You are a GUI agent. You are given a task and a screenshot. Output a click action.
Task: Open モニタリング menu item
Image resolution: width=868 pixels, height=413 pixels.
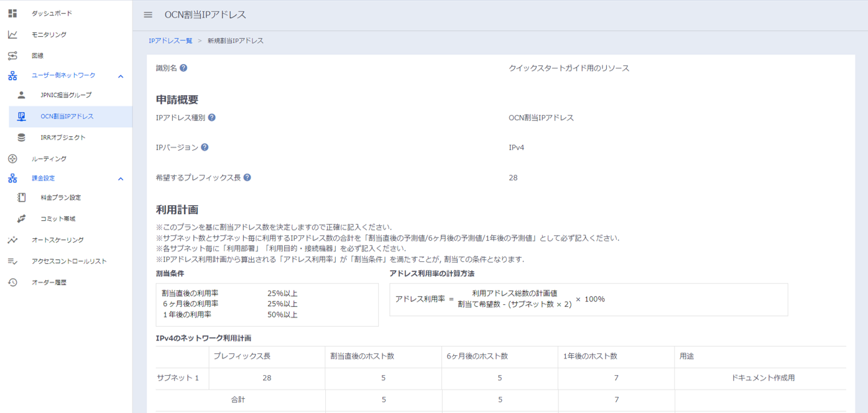pos(49,34)
